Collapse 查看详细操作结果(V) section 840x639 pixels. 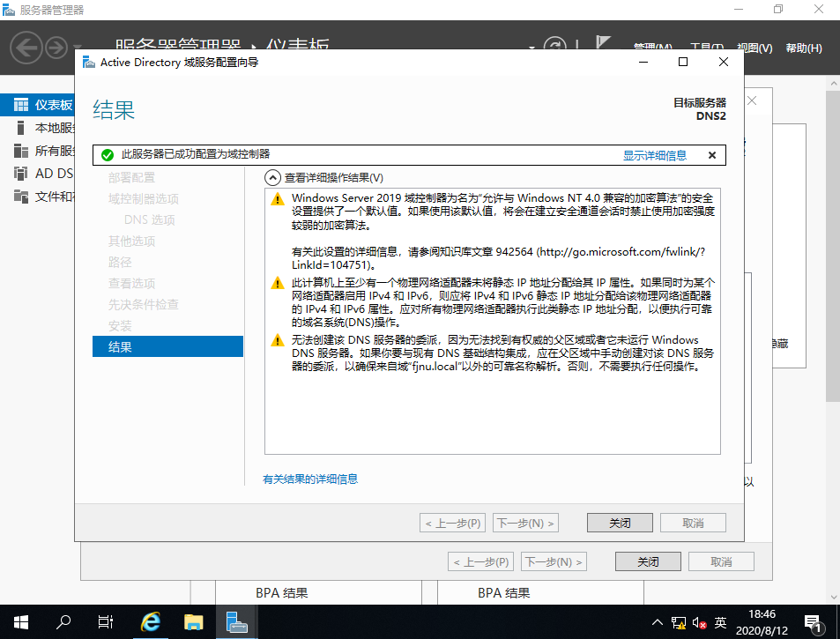(x=272, y=178)
